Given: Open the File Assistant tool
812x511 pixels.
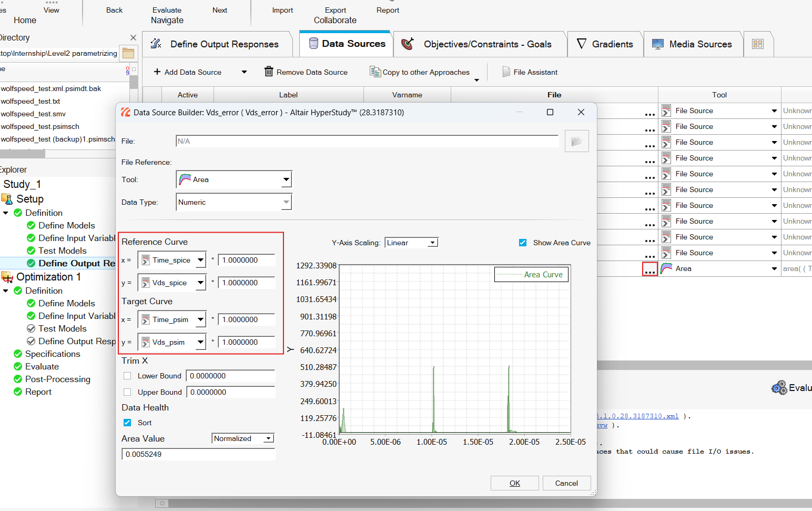Looking at the screenshot, I should pos(530,72).
